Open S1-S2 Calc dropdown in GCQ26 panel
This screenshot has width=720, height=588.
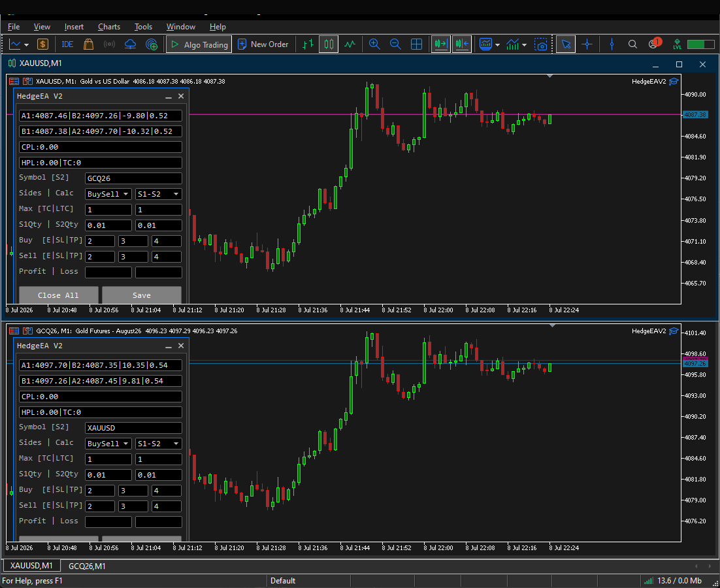(158, 444)
